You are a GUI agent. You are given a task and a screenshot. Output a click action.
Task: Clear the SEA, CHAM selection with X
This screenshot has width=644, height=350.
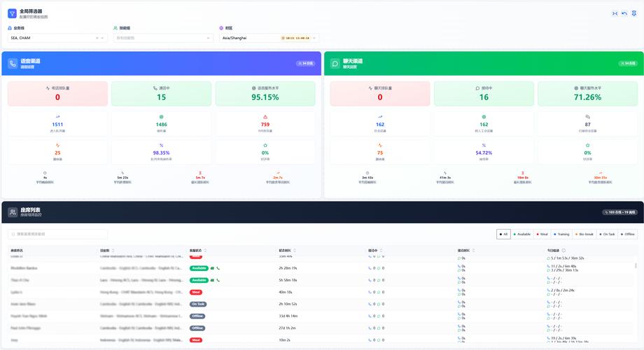pyautogui.click(x=97, y=38)
